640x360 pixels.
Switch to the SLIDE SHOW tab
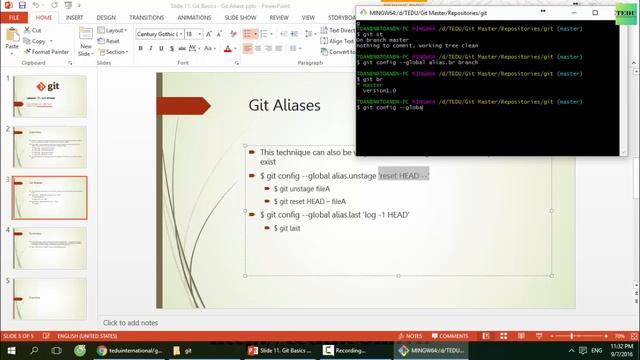pyautogui.click(x=240, y=18)
